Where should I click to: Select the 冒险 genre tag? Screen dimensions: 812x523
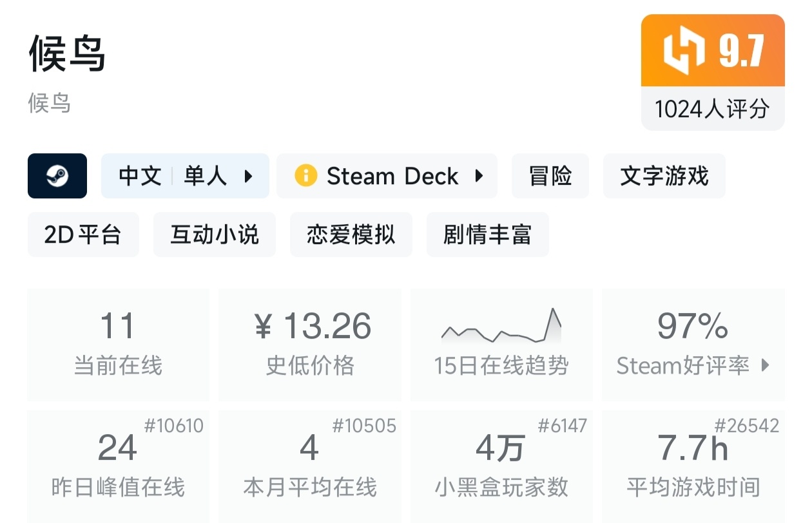[x=550, y=176]
